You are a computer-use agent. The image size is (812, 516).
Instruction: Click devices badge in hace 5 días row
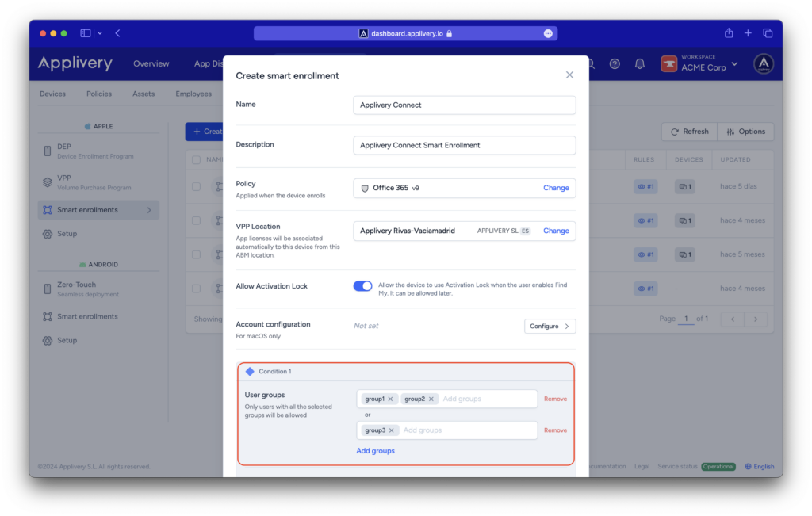[684, 187]
